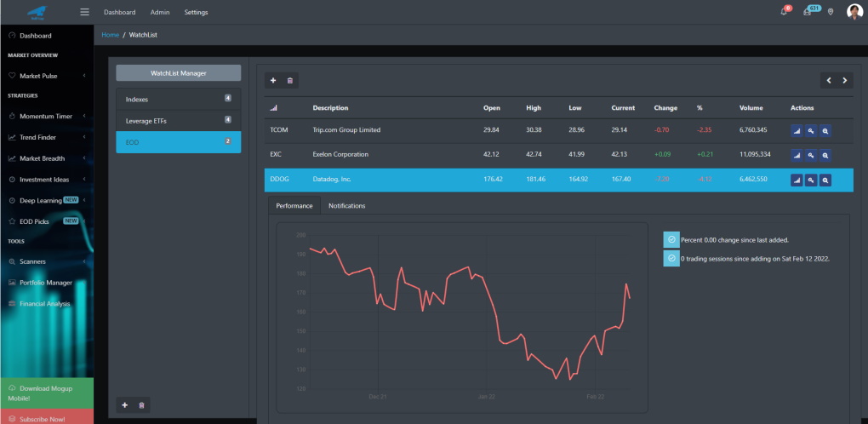Switch to the Notifications tab
This screenshot has height=424, width=868.
(x=347, y=205)
